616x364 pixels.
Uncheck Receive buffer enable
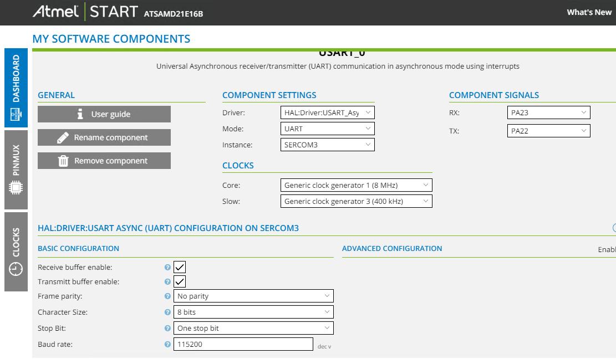(x=179, y=266)
